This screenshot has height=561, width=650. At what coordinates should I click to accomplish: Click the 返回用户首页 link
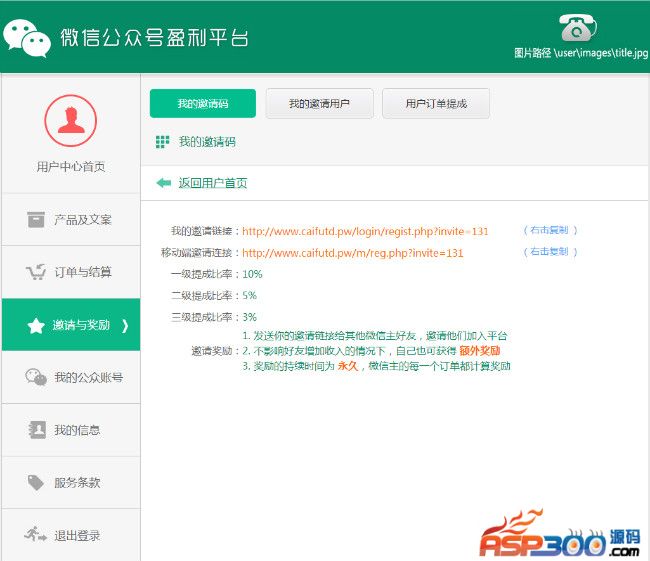[212, 183]
